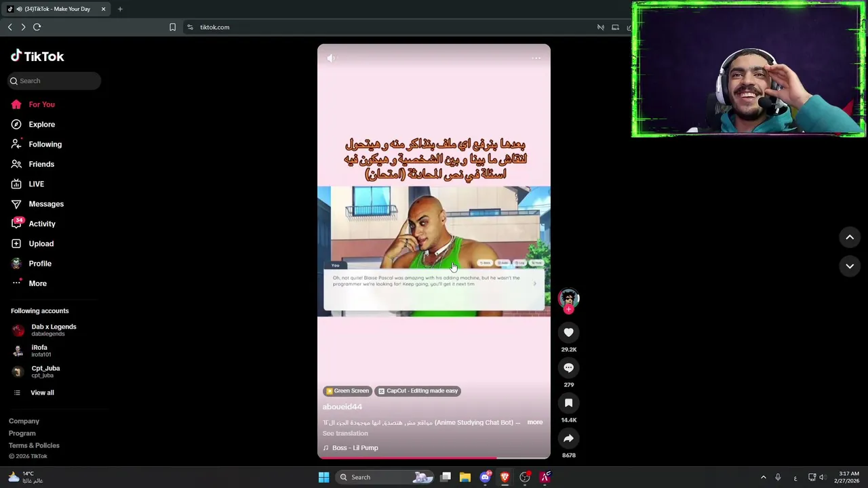Open the aboueid44 username link

point(342,407)
